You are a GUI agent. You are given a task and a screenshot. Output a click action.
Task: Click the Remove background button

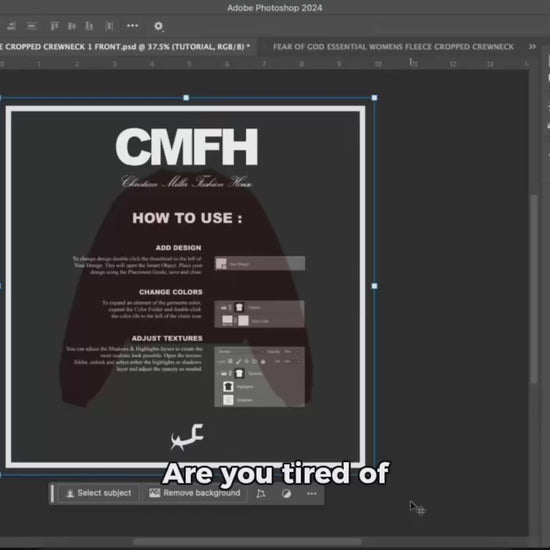(x=195, y=493)
